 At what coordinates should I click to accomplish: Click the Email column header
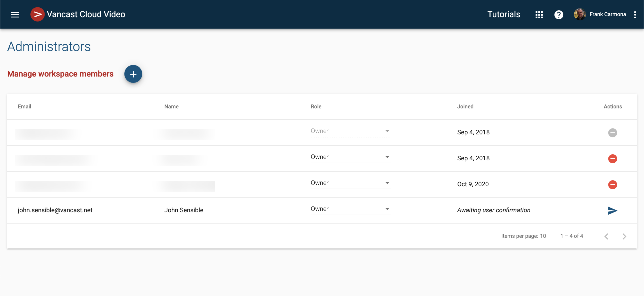(24, 107)
